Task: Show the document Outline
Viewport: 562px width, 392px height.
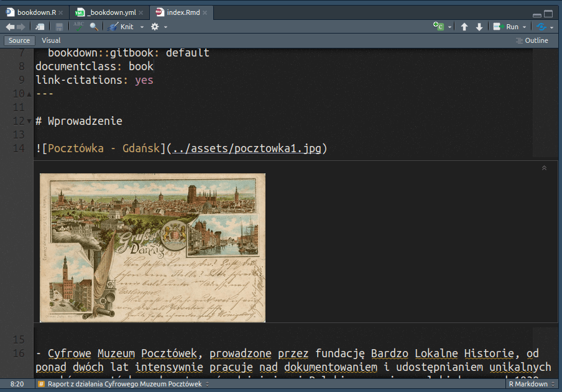Action: point(532,40)
